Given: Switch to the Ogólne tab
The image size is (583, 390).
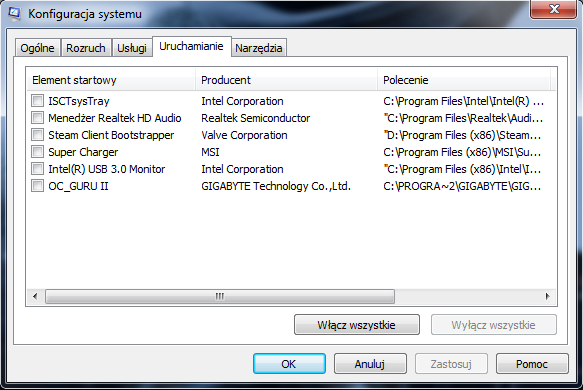Looking at the screenshot, I should 37,48.
